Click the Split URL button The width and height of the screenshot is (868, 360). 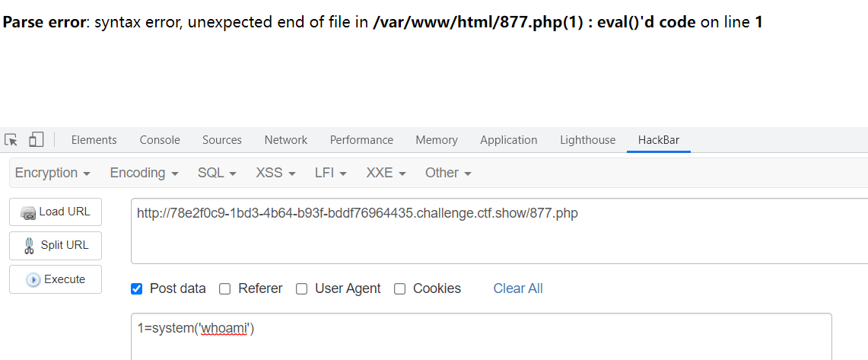click(56, 245)
